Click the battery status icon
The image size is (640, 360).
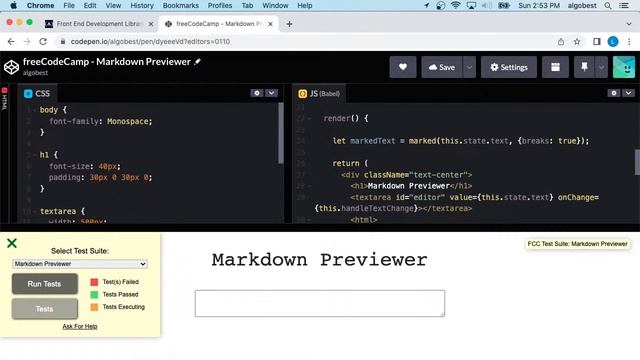(x=504, y=6)
